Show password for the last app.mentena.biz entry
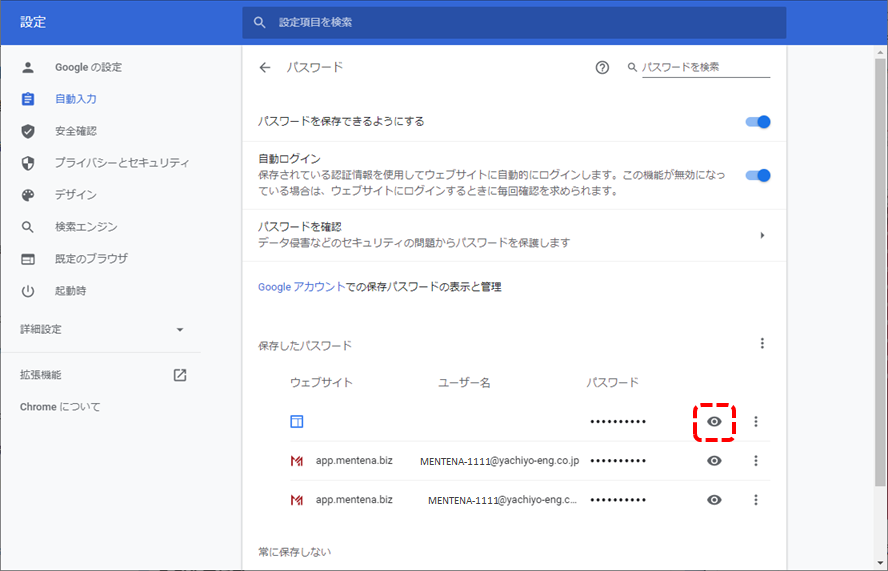 [x=714, y=500]
